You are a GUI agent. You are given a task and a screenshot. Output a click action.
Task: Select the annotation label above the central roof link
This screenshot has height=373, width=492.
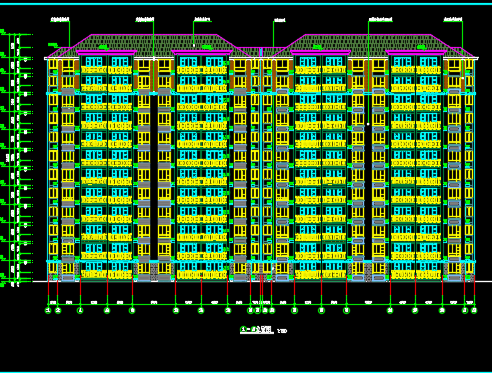click(x=279, y=20)
